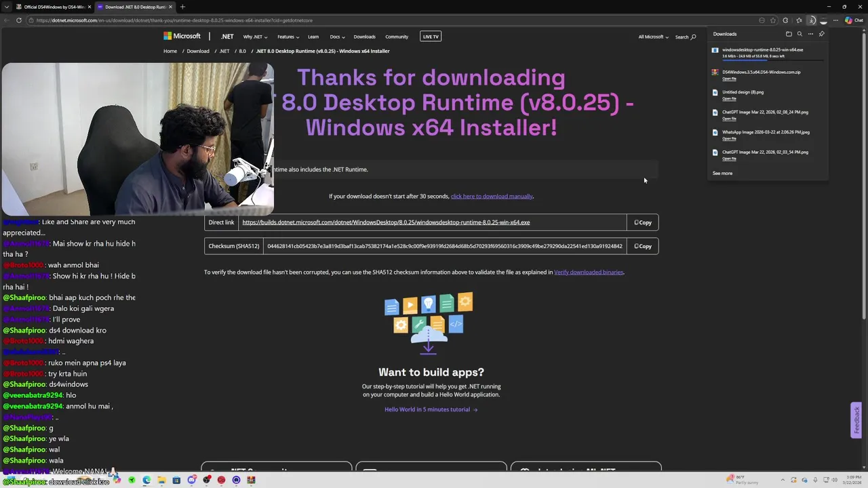Click the Feedback side tab
Image resolution: width=868 pixels, height=488 pixels.
coord(856,420)
